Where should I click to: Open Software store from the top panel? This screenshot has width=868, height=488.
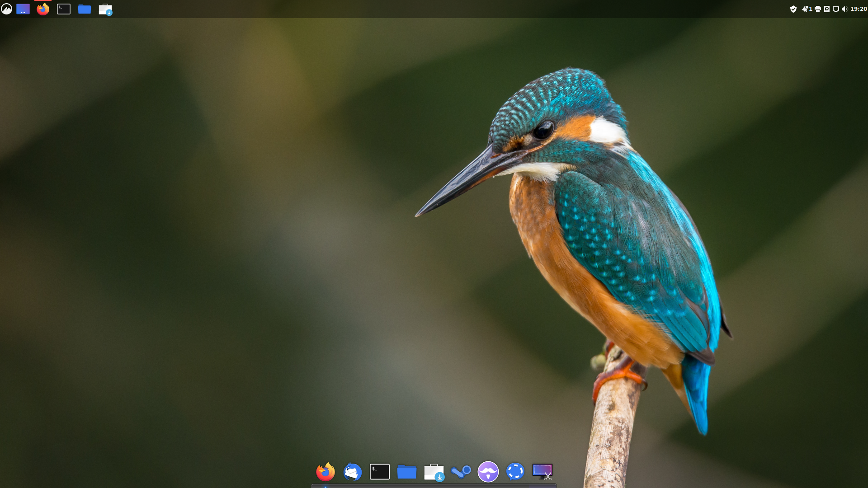105,9
